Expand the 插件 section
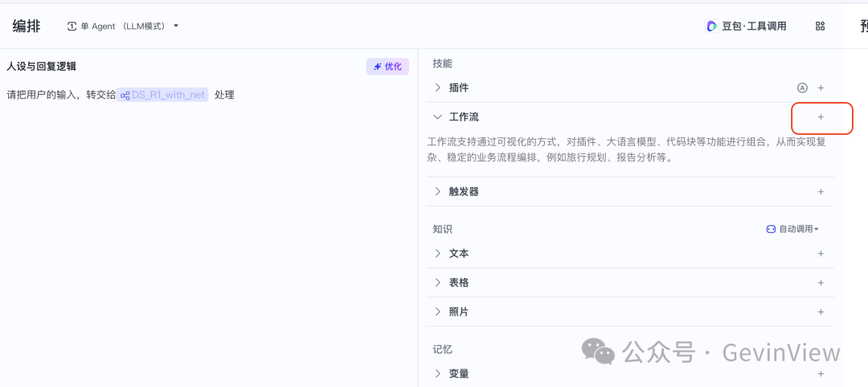This screenshot has height=387, width=868. click(438, 88)
